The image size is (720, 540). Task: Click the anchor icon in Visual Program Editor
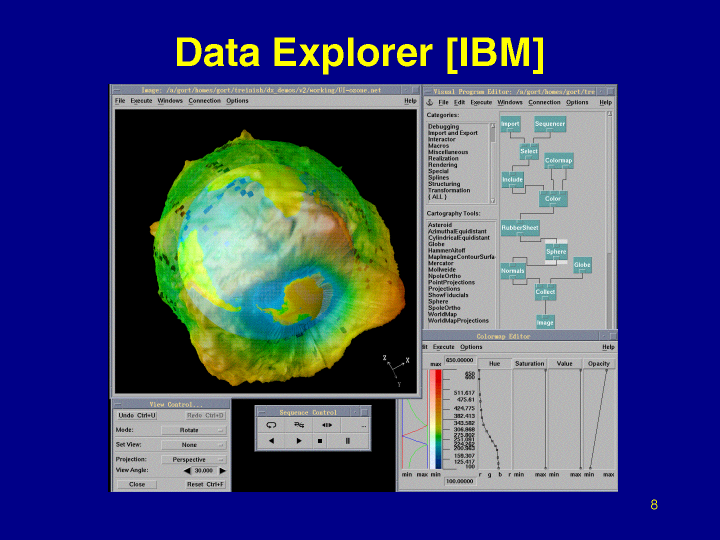pos(429,102)
